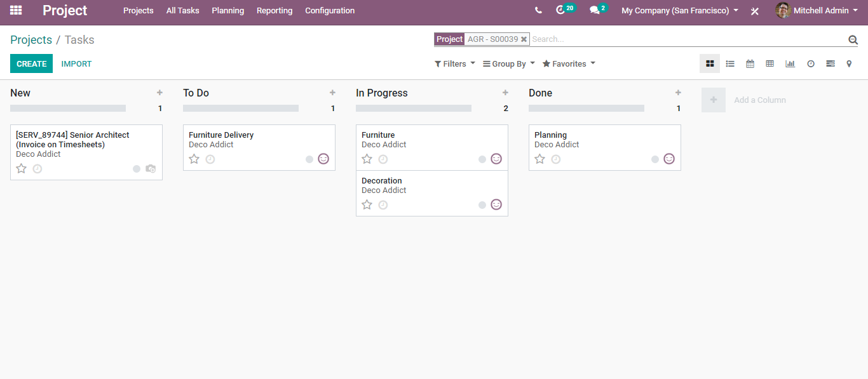Star the Planning task
The width and height of the screenshot is (868, 379).
coord(540,159)
